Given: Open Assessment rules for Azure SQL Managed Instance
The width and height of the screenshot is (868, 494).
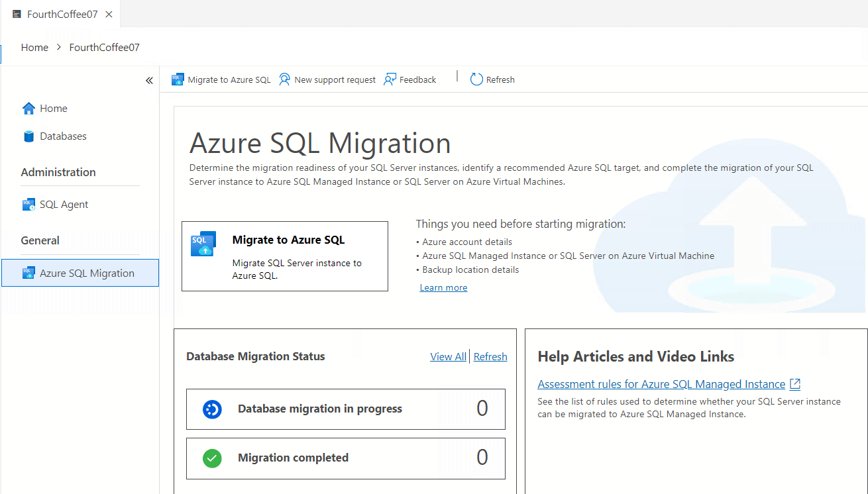Looking at the screenshot, I should (661, 384).
